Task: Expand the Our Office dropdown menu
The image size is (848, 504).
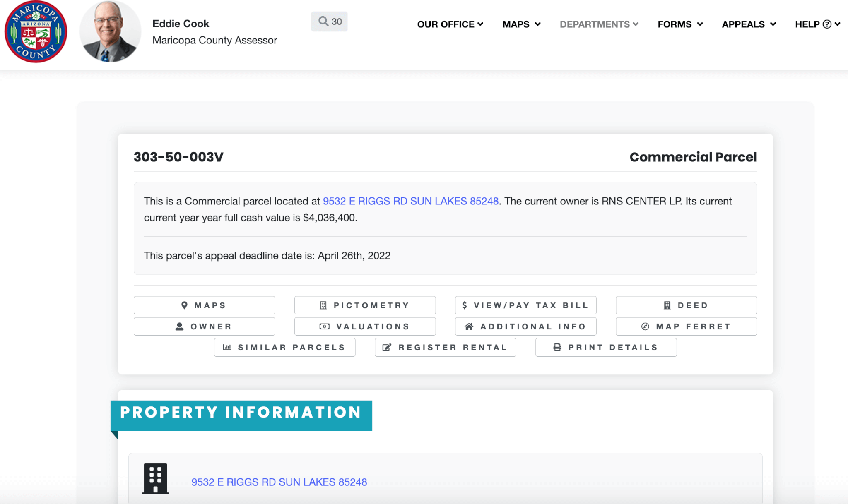Action: tap(450, 24)
